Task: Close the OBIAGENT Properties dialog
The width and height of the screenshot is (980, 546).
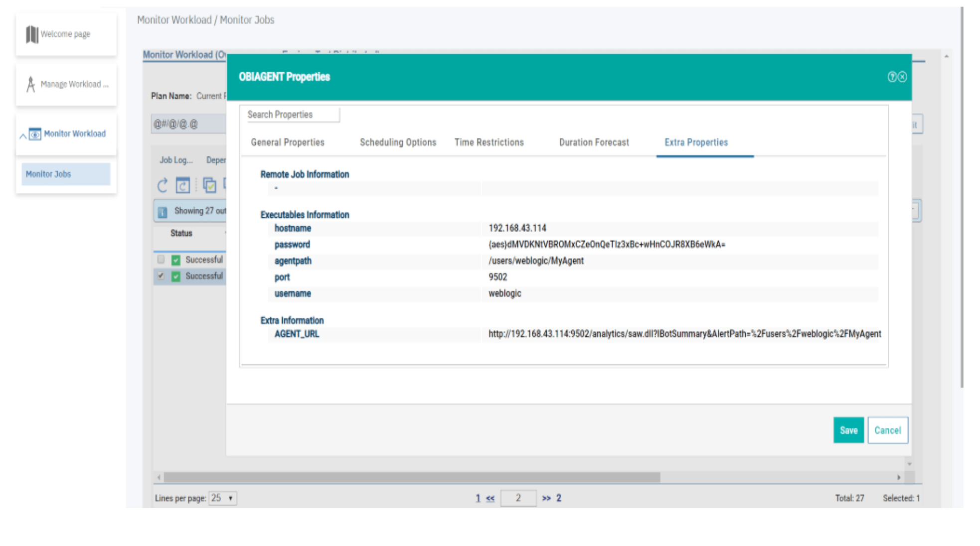Action: tap(902, 77)
